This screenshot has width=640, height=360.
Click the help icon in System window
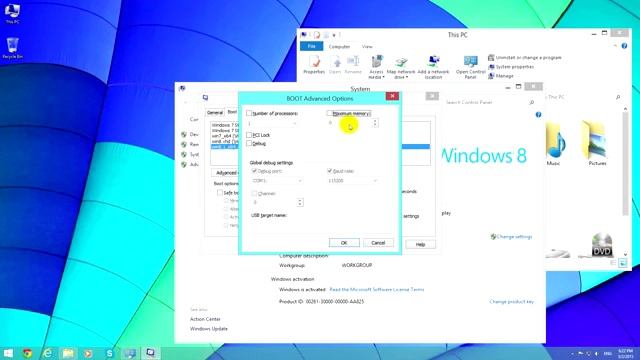[x=538, y=115]
